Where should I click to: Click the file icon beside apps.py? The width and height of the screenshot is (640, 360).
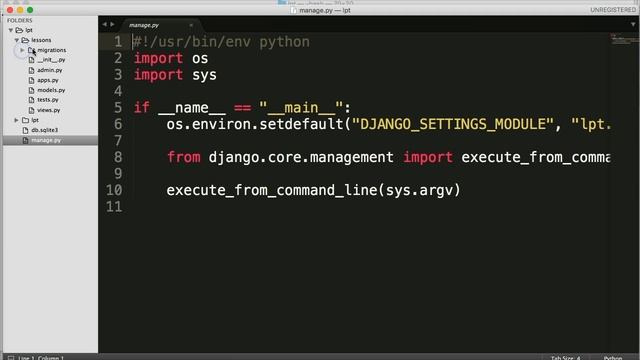point(31,80)
